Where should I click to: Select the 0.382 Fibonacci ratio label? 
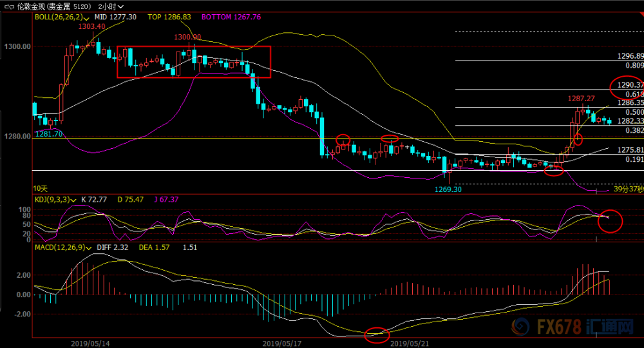[634, 130]
